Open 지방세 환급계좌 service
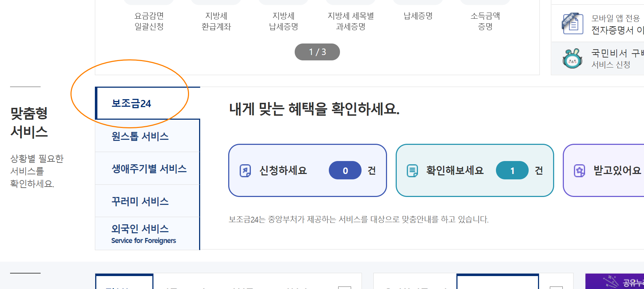 click(216, 21)
